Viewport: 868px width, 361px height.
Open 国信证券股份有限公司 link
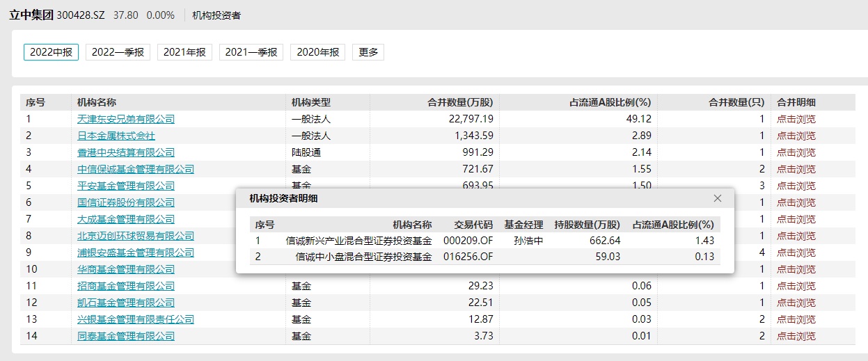126,202
